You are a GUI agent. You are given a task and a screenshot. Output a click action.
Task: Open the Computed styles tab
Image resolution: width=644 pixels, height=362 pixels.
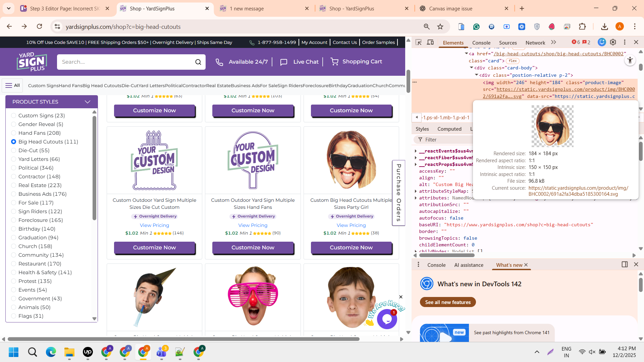coord(449,129)
